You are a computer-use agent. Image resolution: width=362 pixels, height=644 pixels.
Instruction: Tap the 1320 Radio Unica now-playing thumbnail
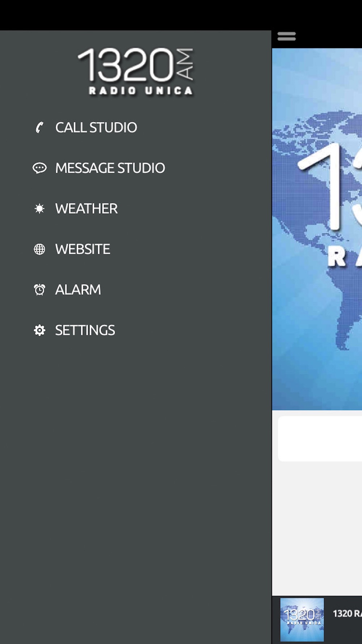click(x=302, y=619)
